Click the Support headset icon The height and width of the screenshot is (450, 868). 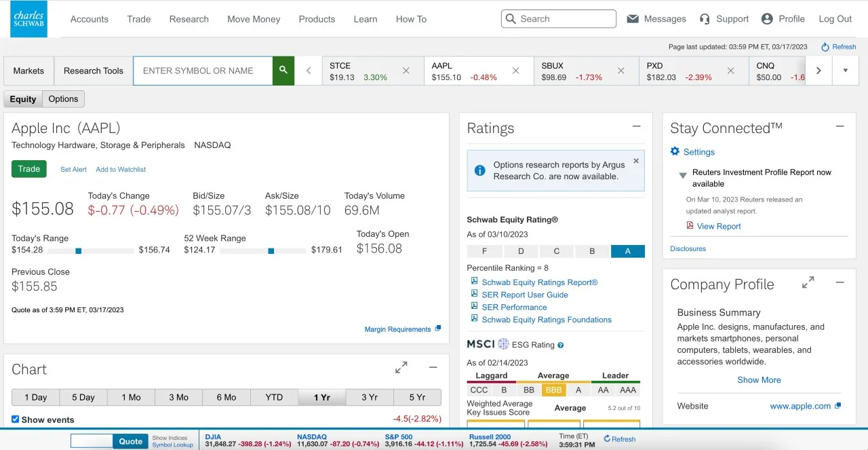pyautogui.click(x=705, y=19)
